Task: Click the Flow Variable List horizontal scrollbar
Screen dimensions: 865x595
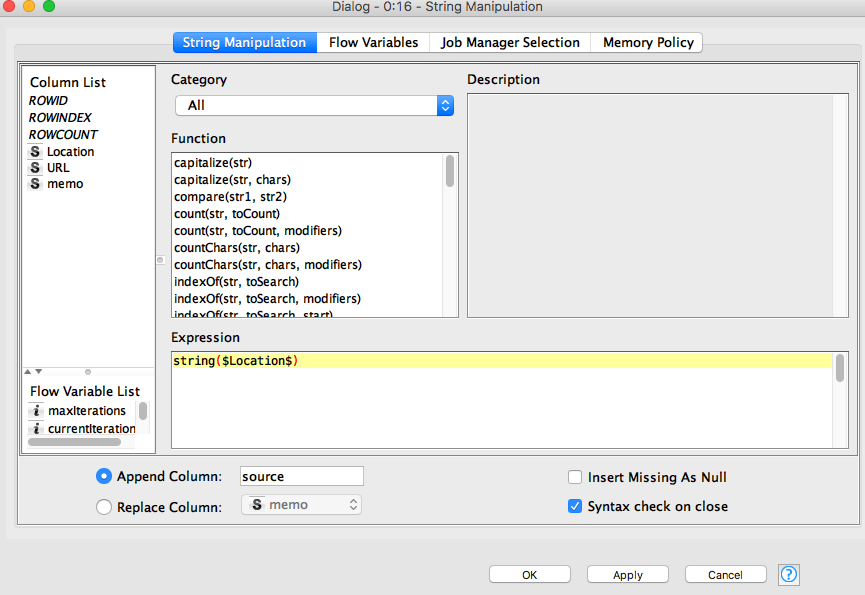Action: pos(74,442)
